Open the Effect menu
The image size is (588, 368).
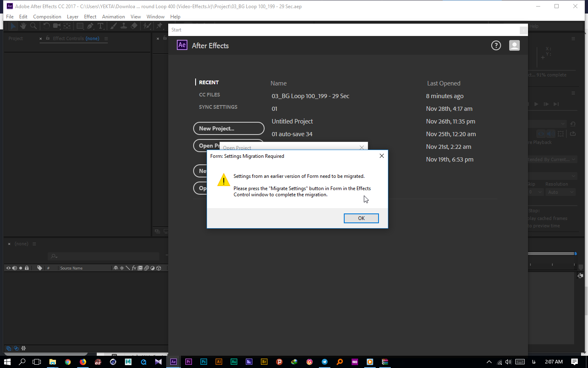[90, 17]
